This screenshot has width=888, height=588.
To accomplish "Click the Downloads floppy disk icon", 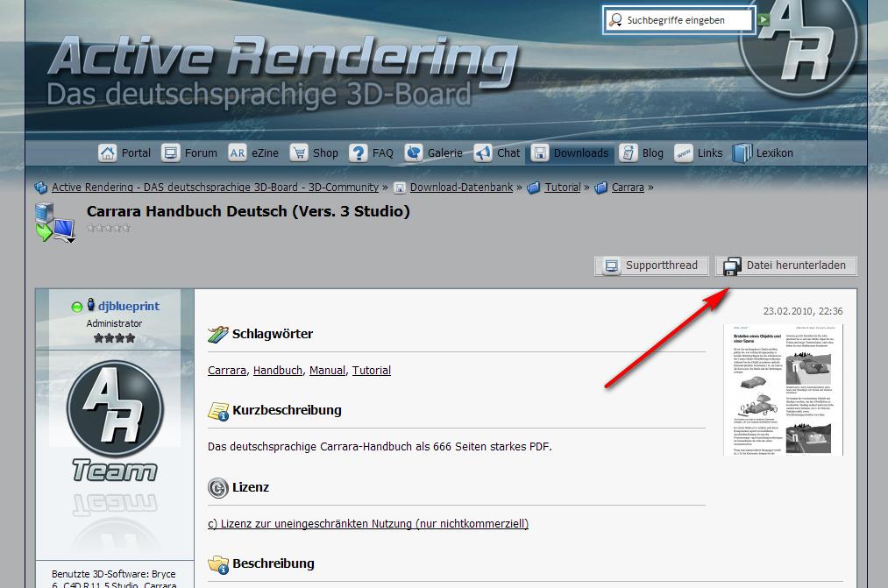I will [x=540, y=152].
